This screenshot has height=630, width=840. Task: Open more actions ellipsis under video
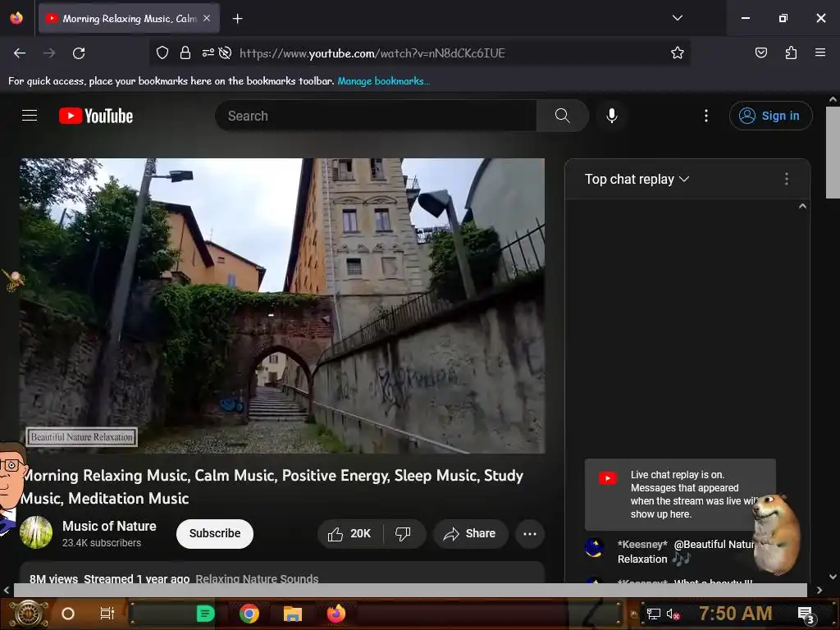tap(530, 533)
